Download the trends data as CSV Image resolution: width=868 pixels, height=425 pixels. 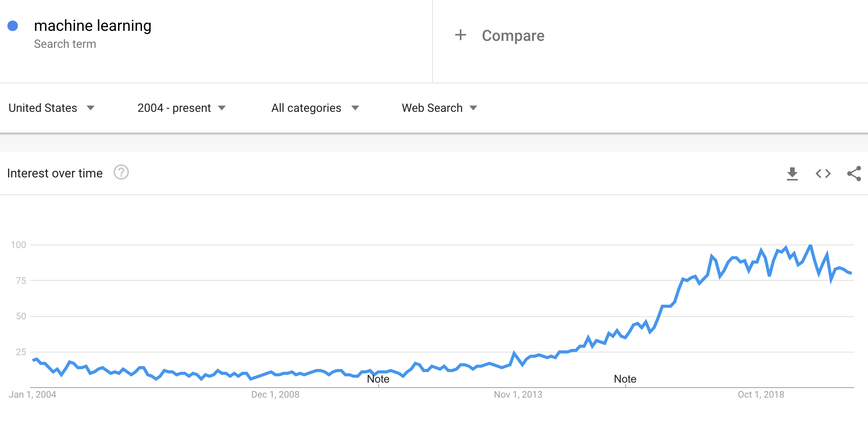793,174
